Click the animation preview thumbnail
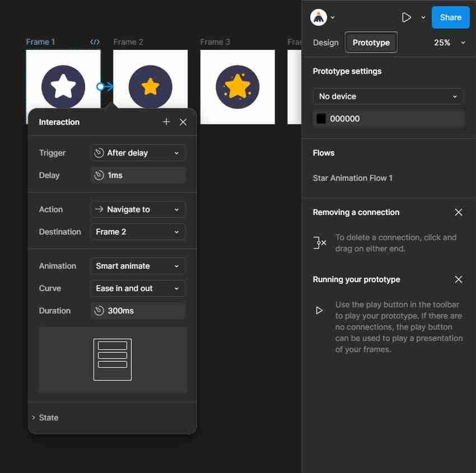The height and width of the screenshot is (473, 476). click(113, 359)
